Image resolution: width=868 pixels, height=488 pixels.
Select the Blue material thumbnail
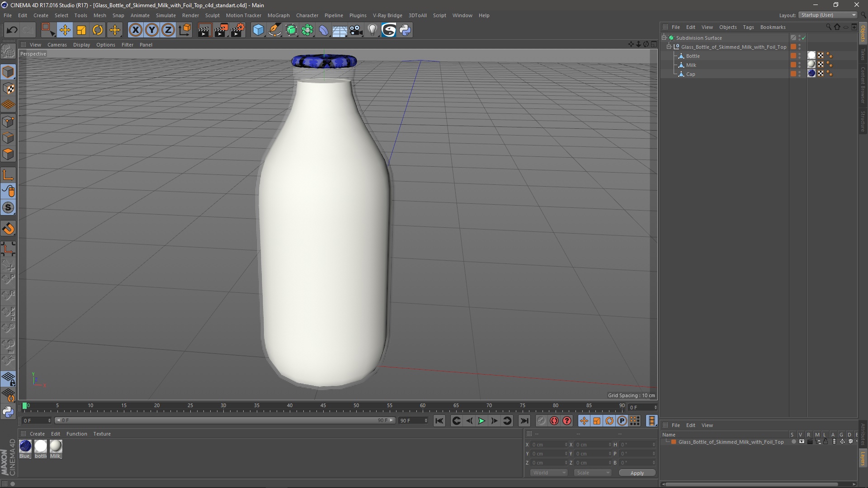[25, 446]
